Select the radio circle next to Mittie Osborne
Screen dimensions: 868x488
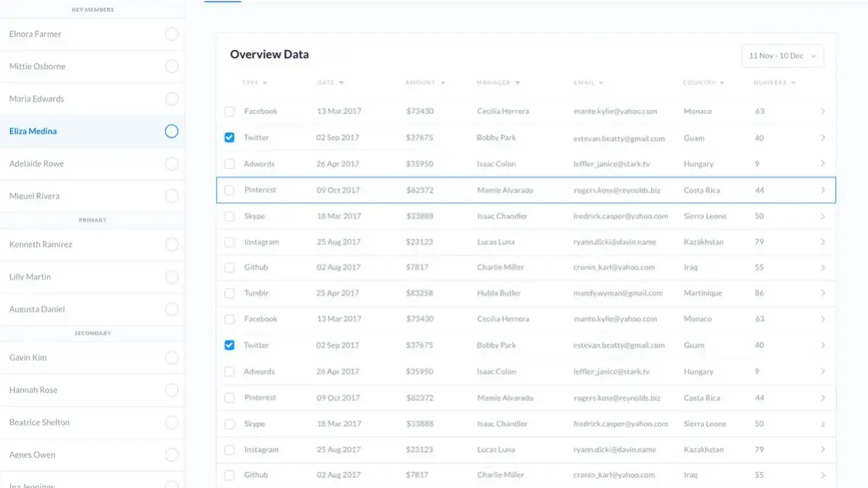tap(171, 67)
